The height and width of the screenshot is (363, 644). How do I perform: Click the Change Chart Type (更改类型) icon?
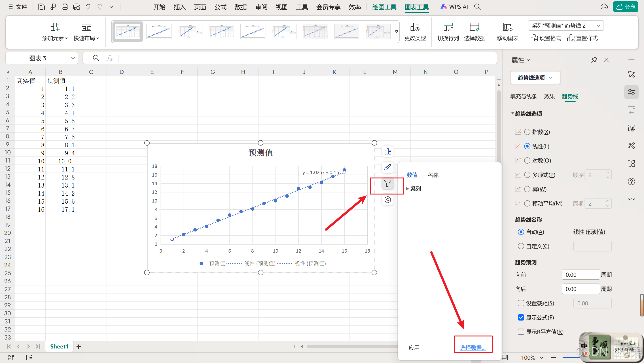tap(415, 27)
